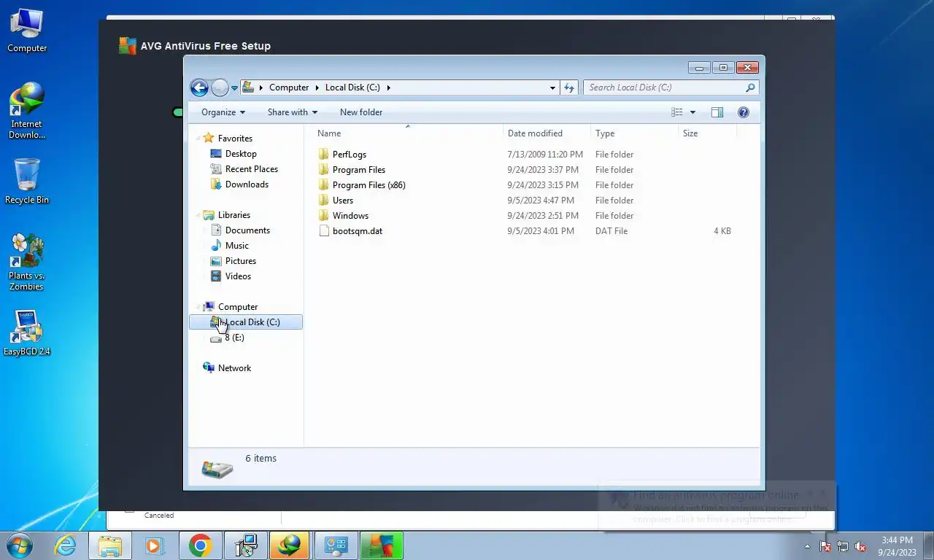The width and height of the screenshot is (934, 560).
Task: Select Favorites star in navigation pane
Action: (209, 138)
